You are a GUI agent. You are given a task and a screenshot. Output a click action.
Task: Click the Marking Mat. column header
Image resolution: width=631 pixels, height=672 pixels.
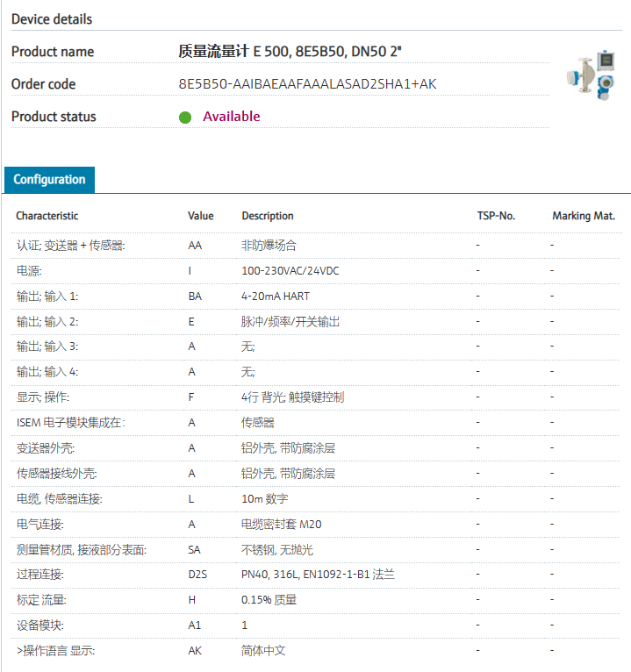point(584,216)
